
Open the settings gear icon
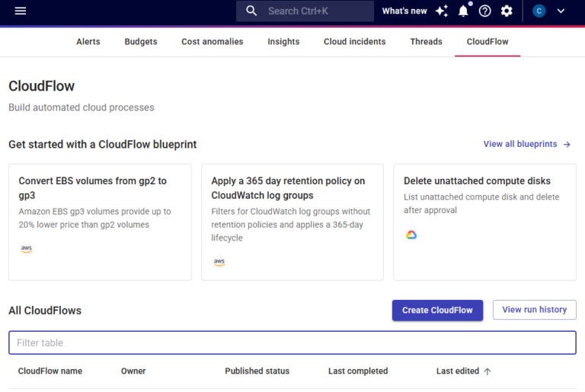[507, 11]
